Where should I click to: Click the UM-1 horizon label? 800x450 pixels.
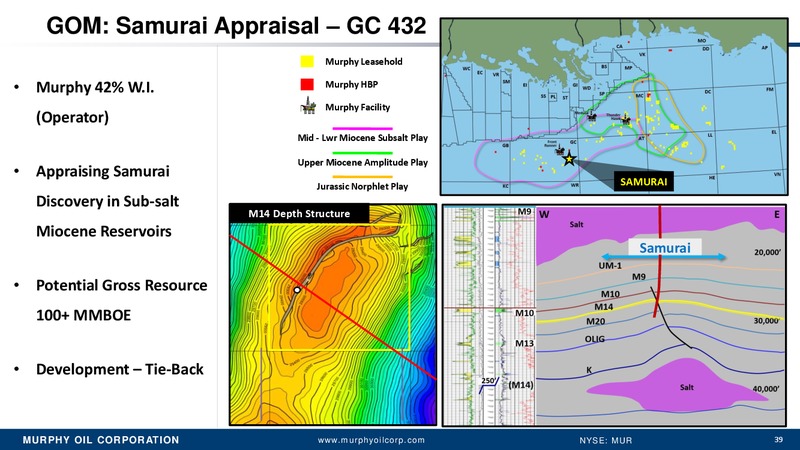click(x=610, y=266)
